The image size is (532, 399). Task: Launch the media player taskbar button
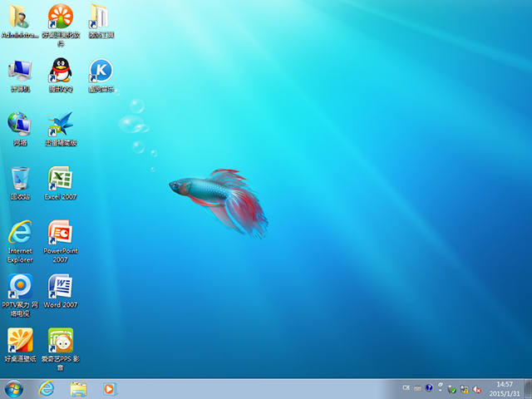tap(109, 388)
